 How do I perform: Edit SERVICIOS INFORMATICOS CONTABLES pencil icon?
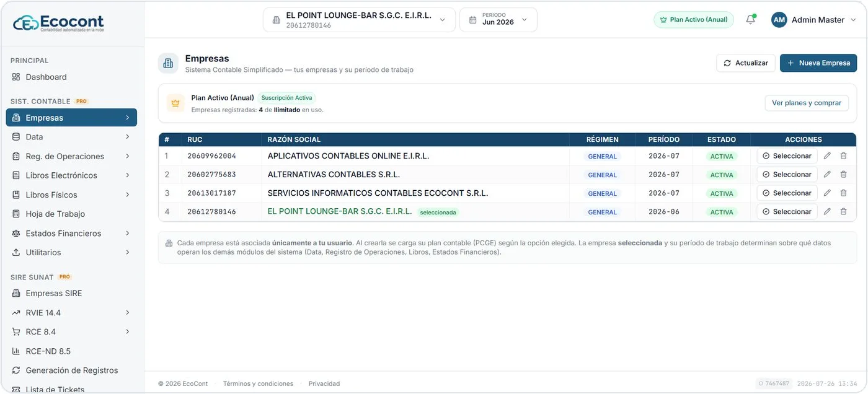(827, 193)
